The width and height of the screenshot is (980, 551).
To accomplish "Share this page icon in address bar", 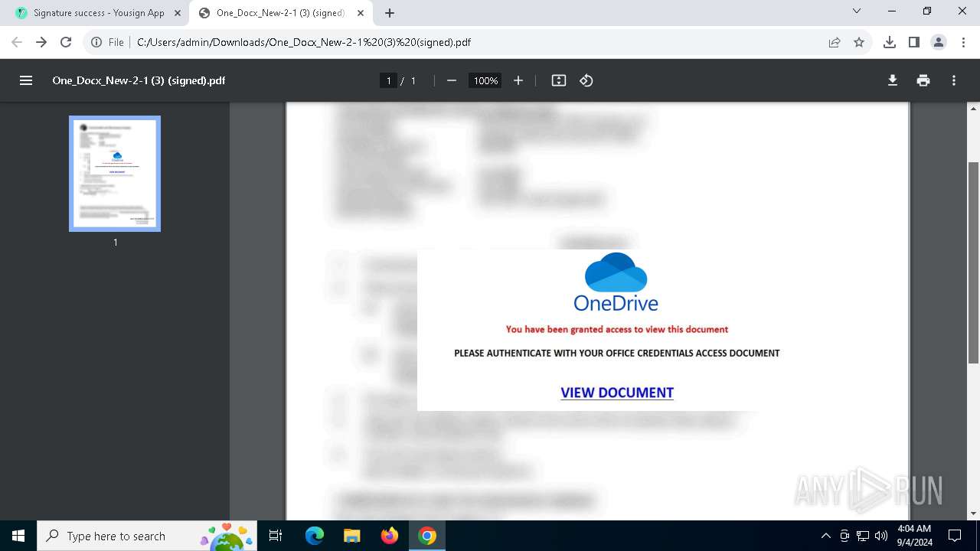I will [835, 42].
